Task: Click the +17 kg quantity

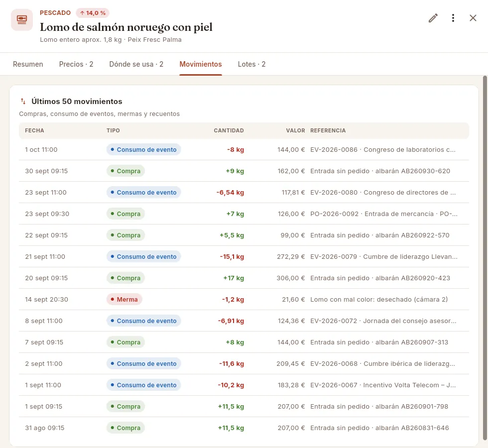Action: coord(234,278)
